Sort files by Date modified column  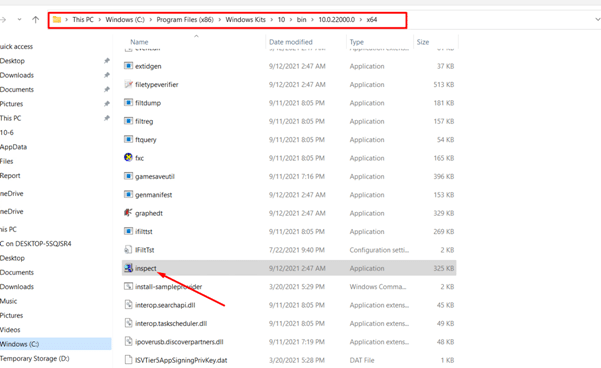click(291, 42)
